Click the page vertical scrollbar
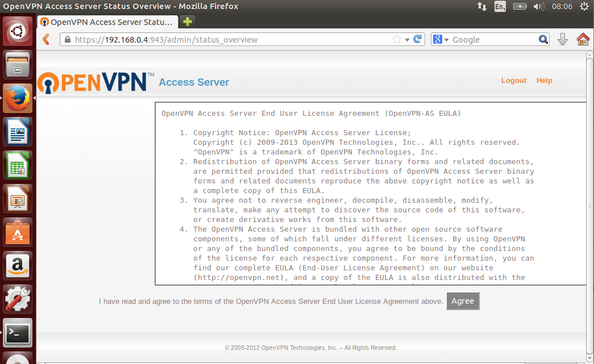The height and width of the screenshot is (364, 594). coord(589,206)
